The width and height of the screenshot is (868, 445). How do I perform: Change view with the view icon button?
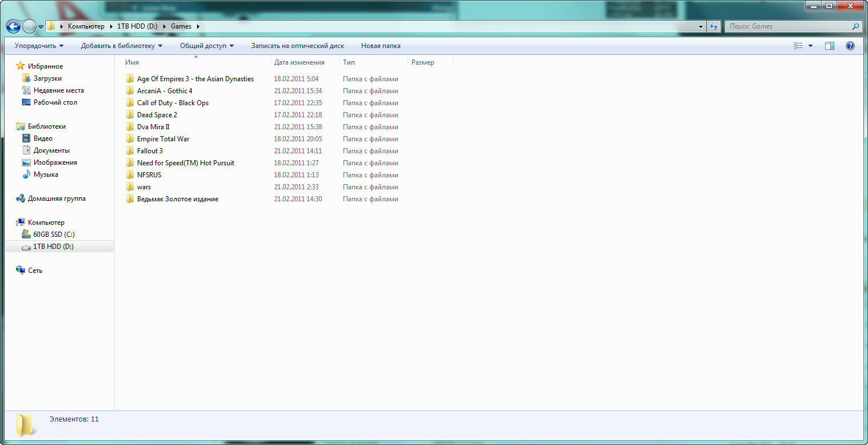click(x=798, y=46)
